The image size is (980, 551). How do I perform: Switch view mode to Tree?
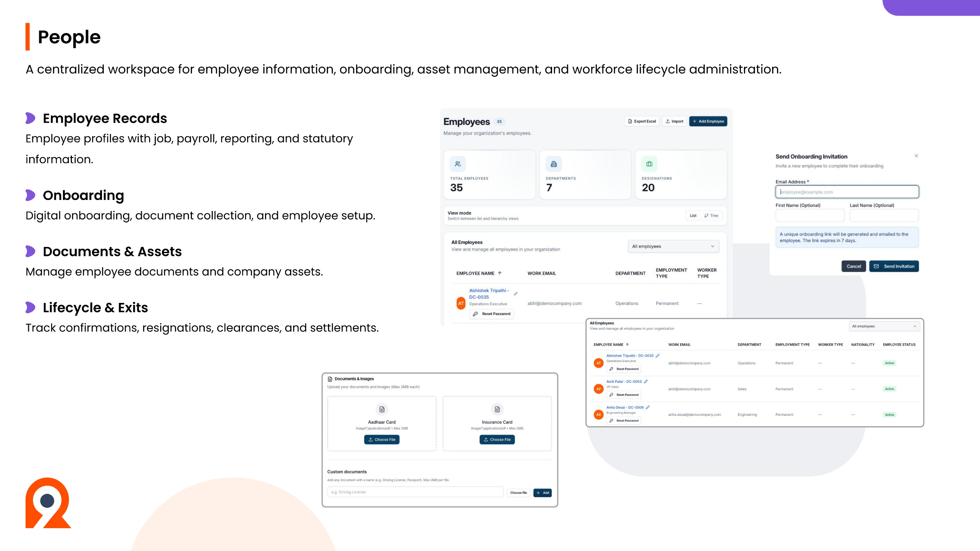click(711, 216)
